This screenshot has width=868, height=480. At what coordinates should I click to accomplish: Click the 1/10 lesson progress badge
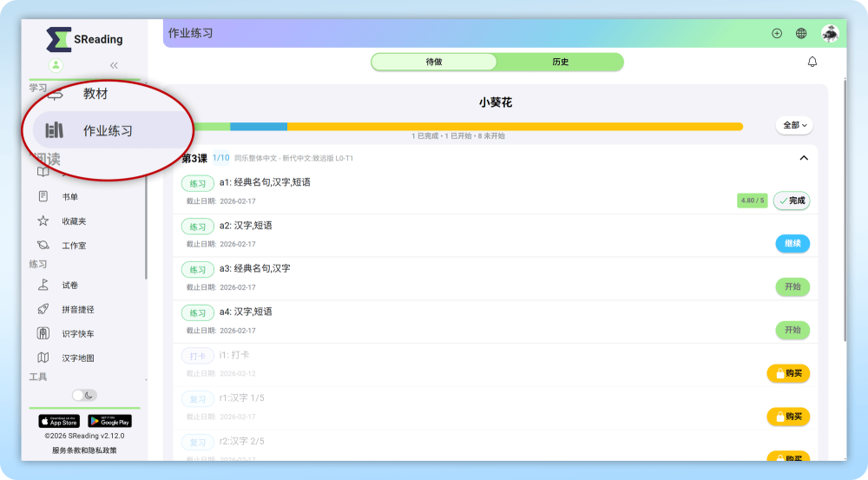(220, 158)
